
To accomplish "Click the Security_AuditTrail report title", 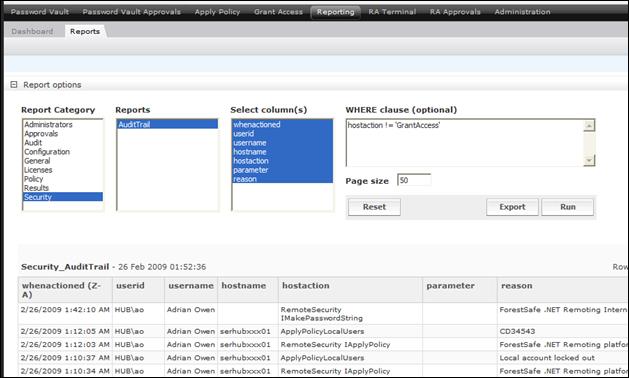I will pyautogui.click(x=65, y=266).
